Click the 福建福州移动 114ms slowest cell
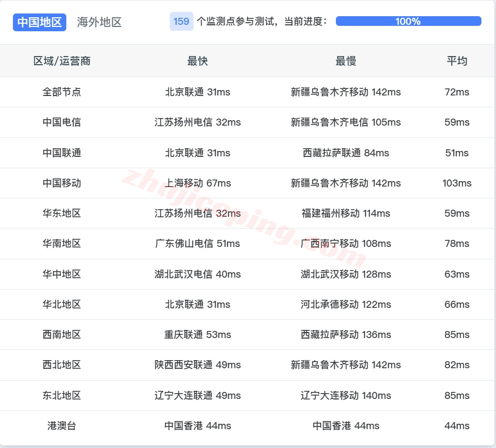Viewport: 496px width, 448px height. click(346, 213)
